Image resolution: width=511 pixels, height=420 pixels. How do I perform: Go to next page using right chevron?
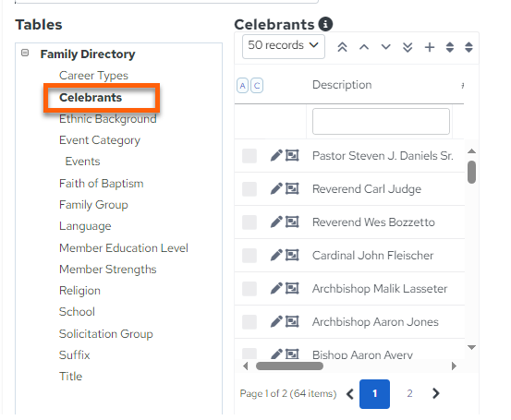(x=436, y=393)
